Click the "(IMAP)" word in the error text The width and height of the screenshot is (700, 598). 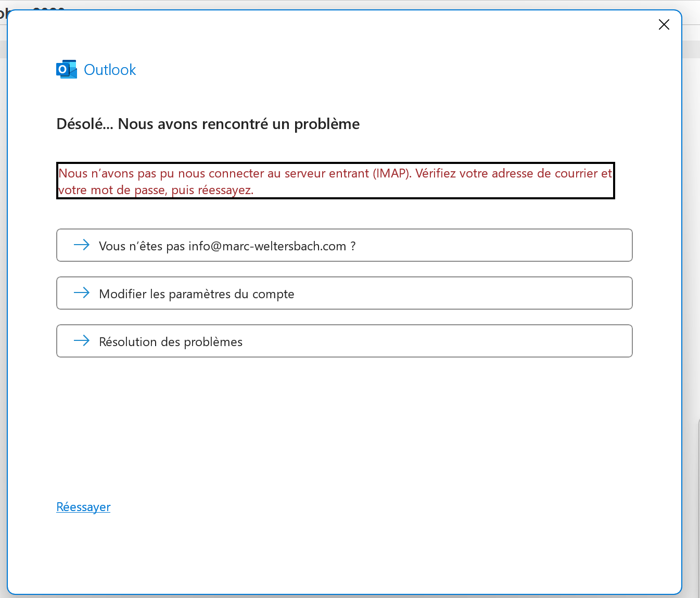click(x=392, y=173)
